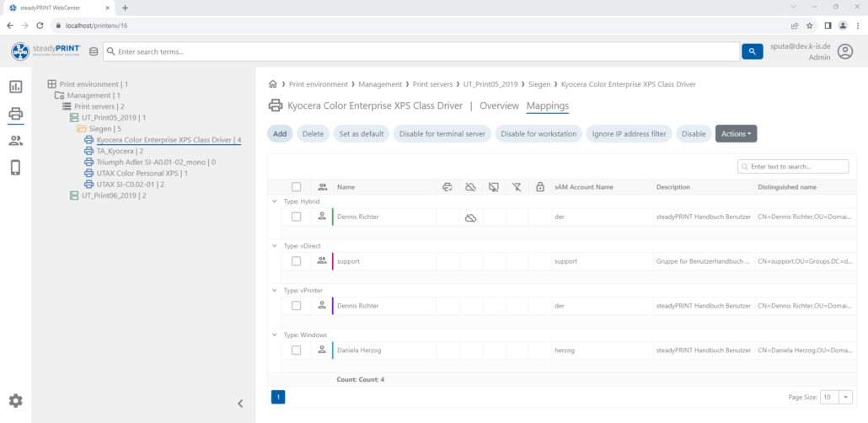The width and height of the screenshot is (868, 423).
Task: Click the home icon in breadcrumb
Action: (272, 84)
